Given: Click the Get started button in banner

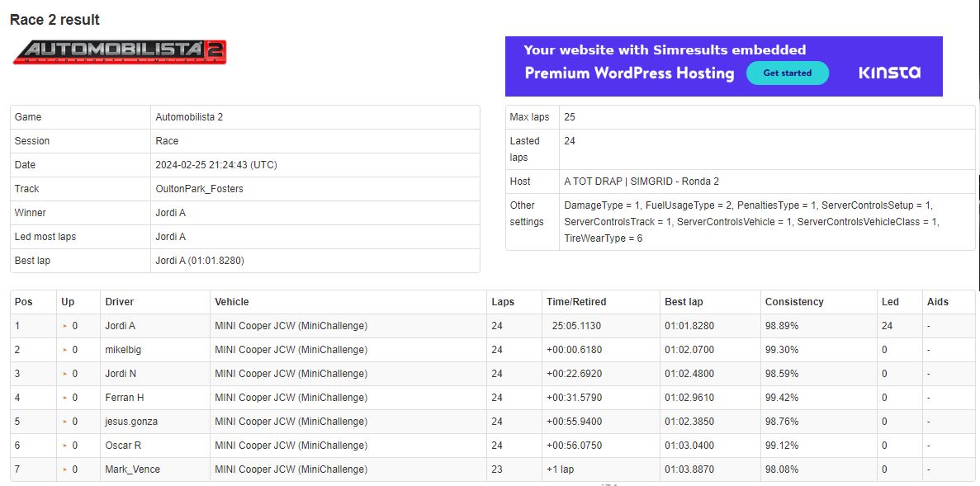Looking at the screenshot, I should [788, 73].
